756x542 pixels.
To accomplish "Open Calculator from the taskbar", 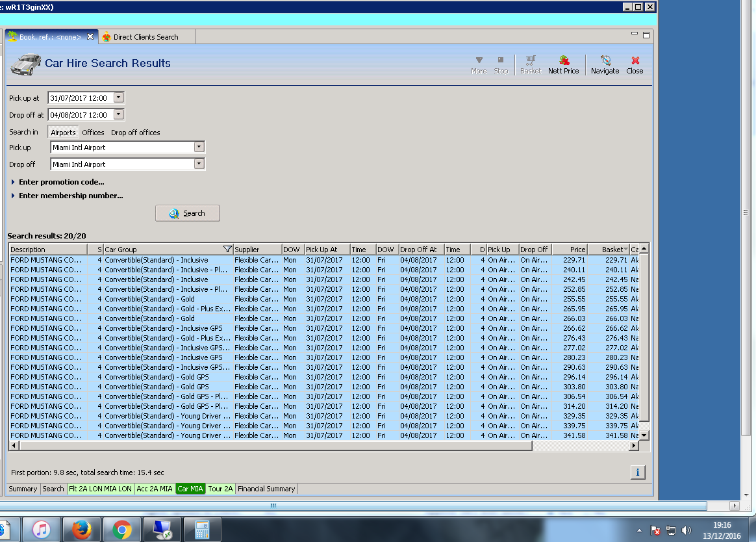I will [x=202, y=530].
